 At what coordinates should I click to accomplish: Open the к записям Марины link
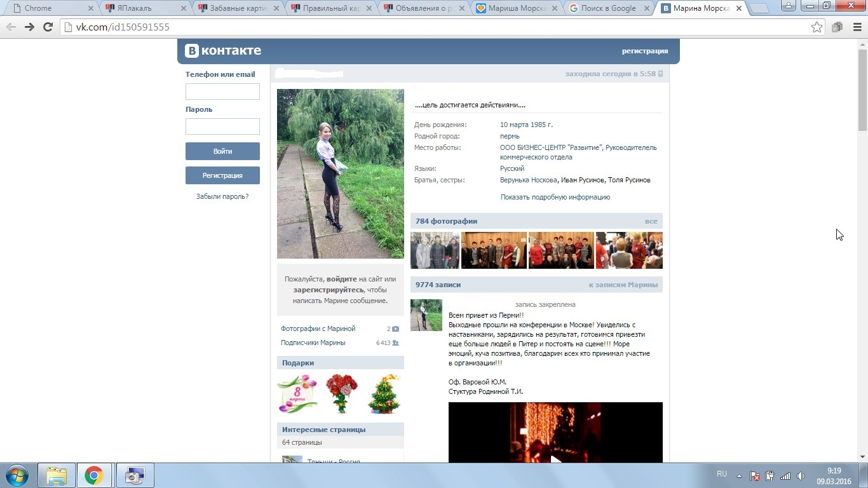623,285
